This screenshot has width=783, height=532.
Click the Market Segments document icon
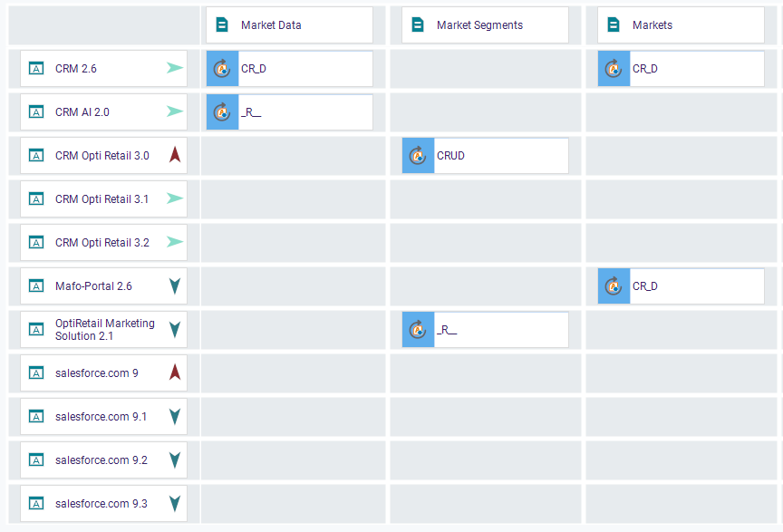click(418, 25)
